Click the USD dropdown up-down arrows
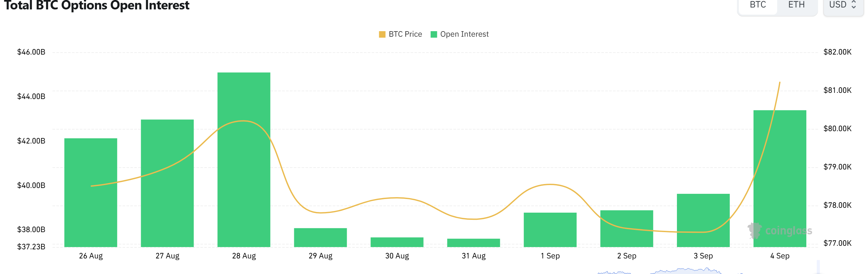The width and height of the screenshot is (868, 274). [x=853, y=5]
